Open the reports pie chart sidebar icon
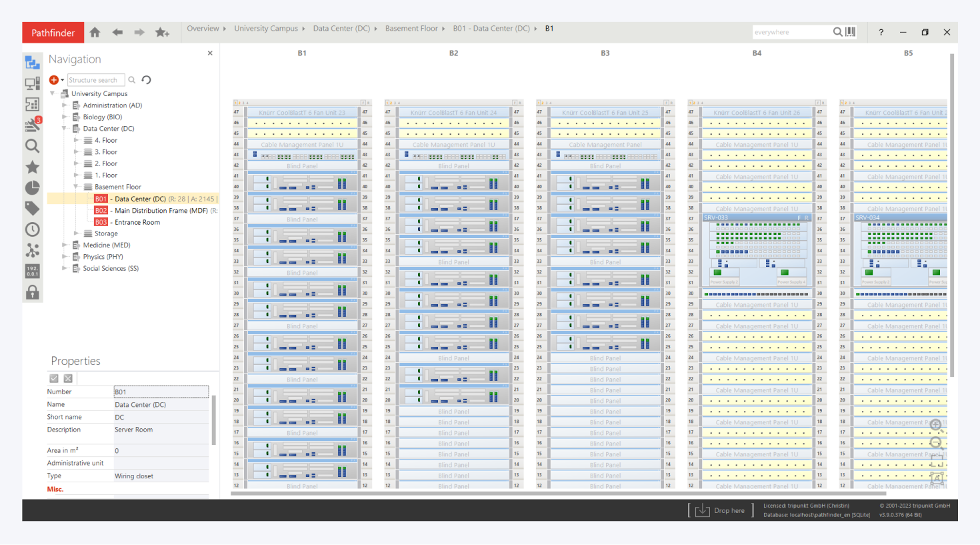This screenshot has height=545, width=980. (x=32, y=187)
